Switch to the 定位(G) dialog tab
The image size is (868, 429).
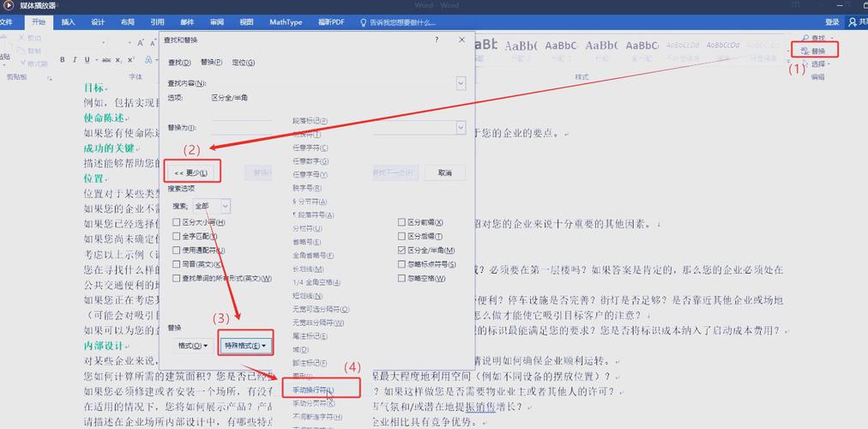point(244,63)
